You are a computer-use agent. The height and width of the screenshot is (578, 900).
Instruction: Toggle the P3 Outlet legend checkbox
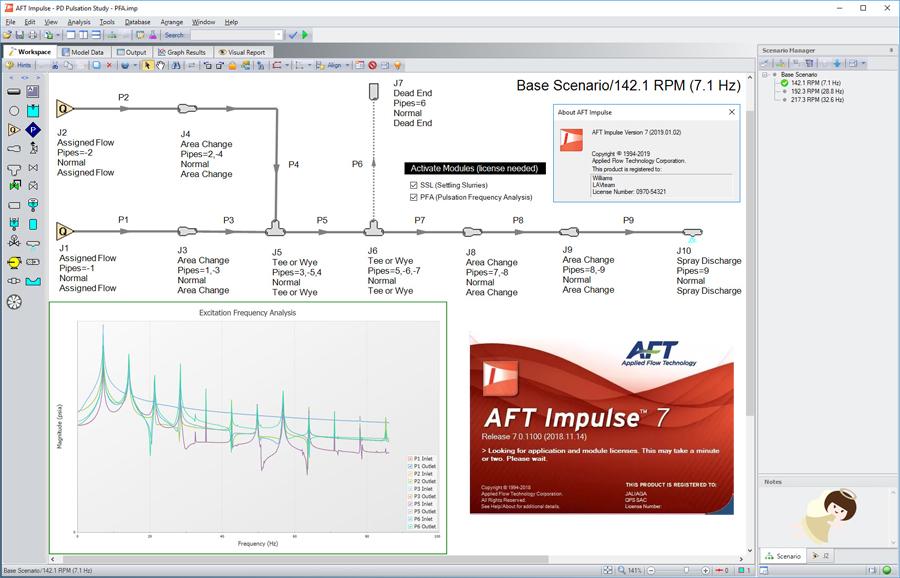pos(410,496)
